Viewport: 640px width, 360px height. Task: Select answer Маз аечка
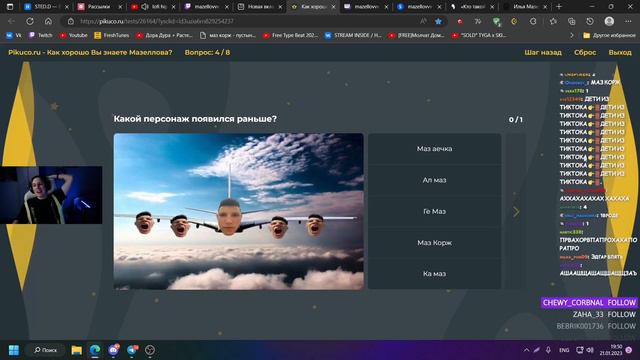point(434,149)
